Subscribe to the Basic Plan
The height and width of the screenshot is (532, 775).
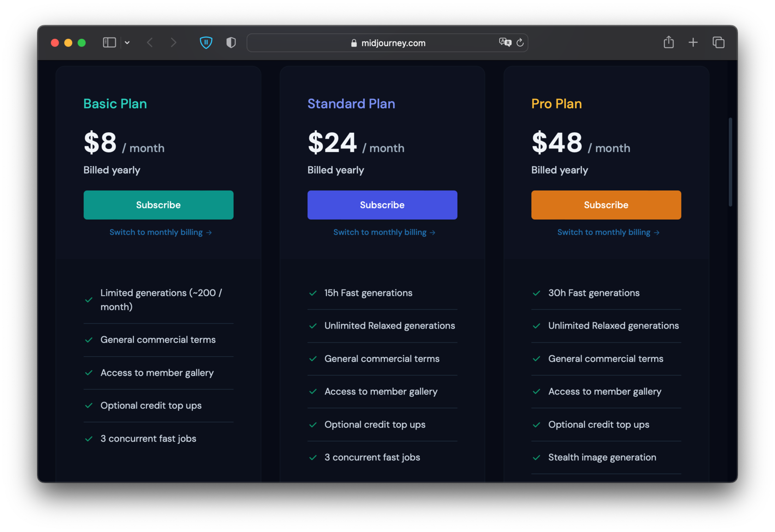point(158,205)
